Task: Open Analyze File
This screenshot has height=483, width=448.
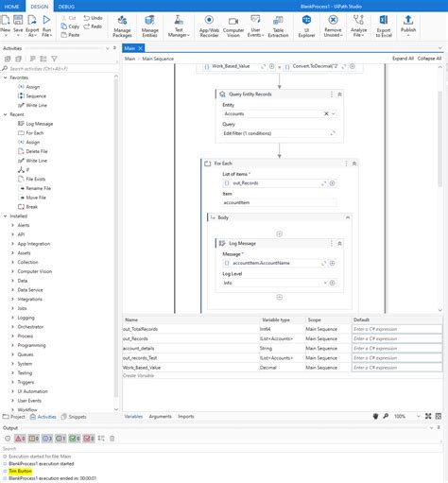Action: [358, 26]
